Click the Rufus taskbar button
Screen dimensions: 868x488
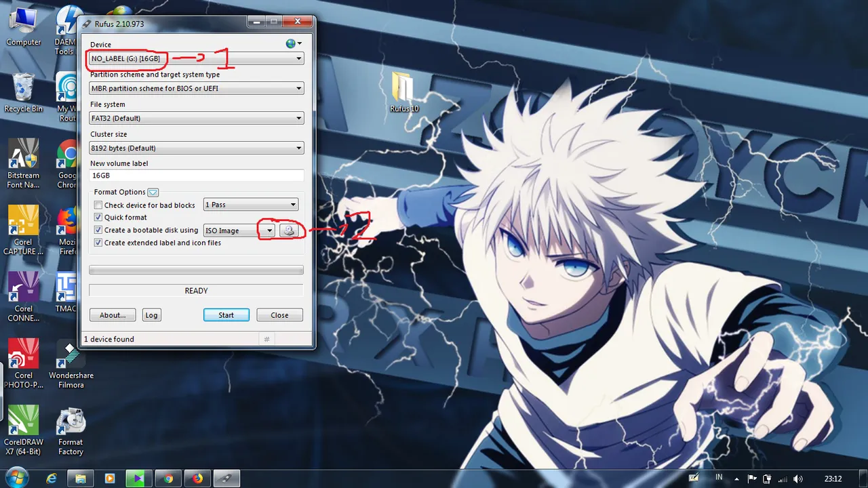pos(226,479)
